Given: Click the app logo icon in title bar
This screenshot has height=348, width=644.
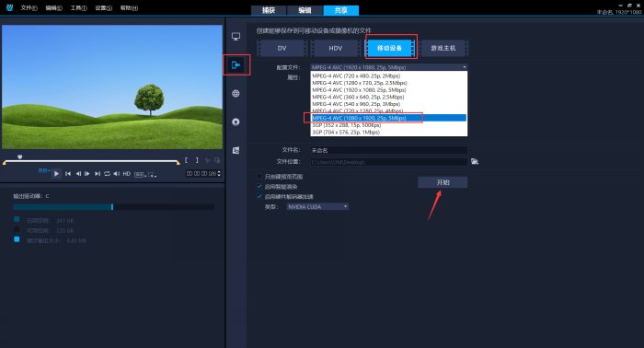Looking at the screenshot, I should [10, 7].
